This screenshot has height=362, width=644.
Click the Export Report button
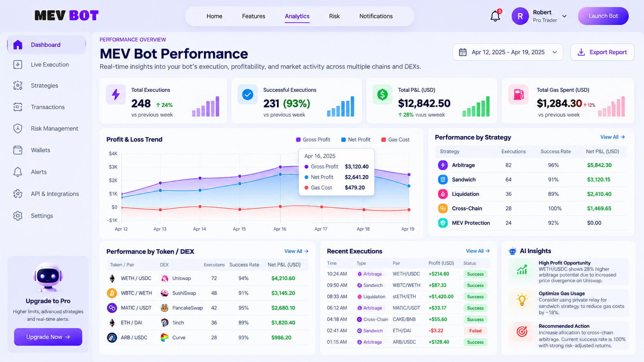click(602, 52)
